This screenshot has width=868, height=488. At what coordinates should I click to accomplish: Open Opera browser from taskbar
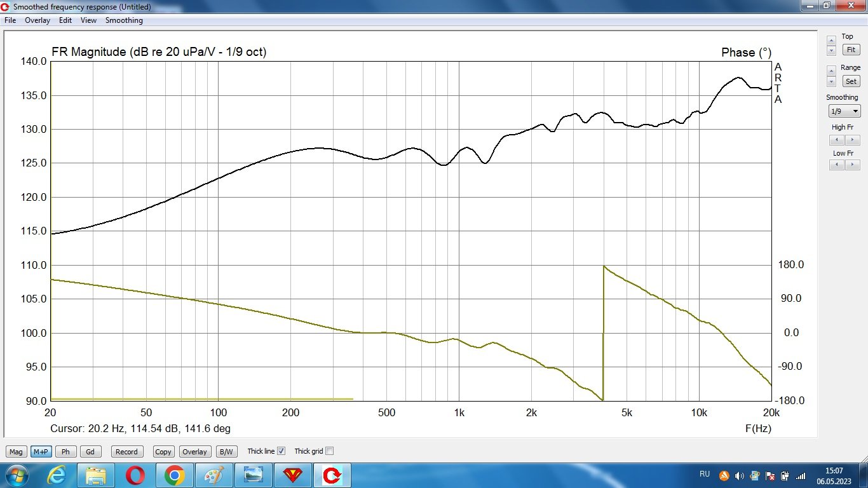pyautogui.click(x=135, y=475)
